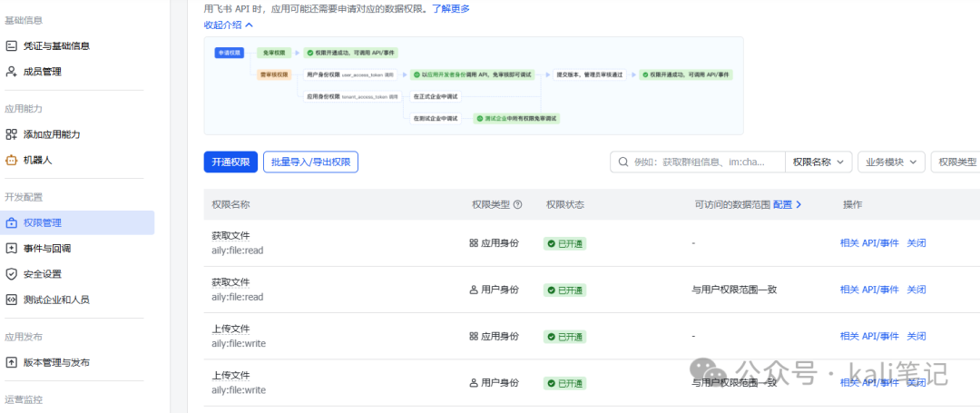Click 与用户权限范围一致 in 获取文件 row
Viewport: 980px width, 413px height.
pyautogui.click(x=734, y=290)
